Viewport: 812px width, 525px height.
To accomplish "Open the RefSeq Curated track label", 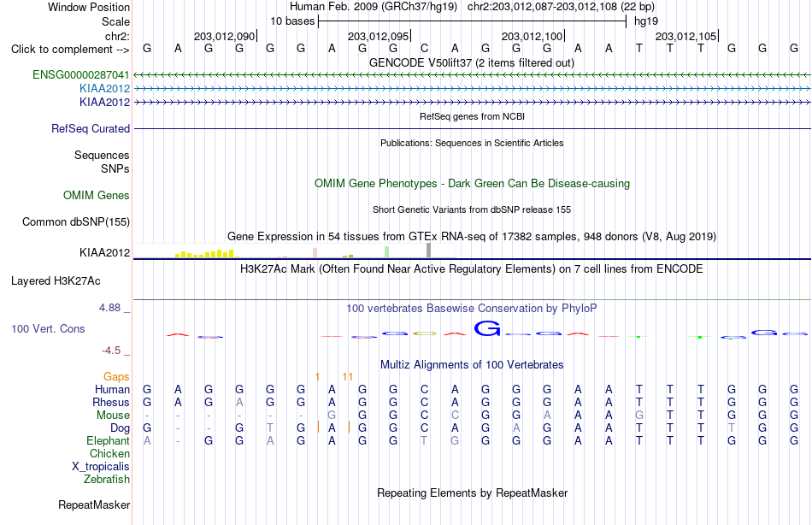I will pos(91,128).
